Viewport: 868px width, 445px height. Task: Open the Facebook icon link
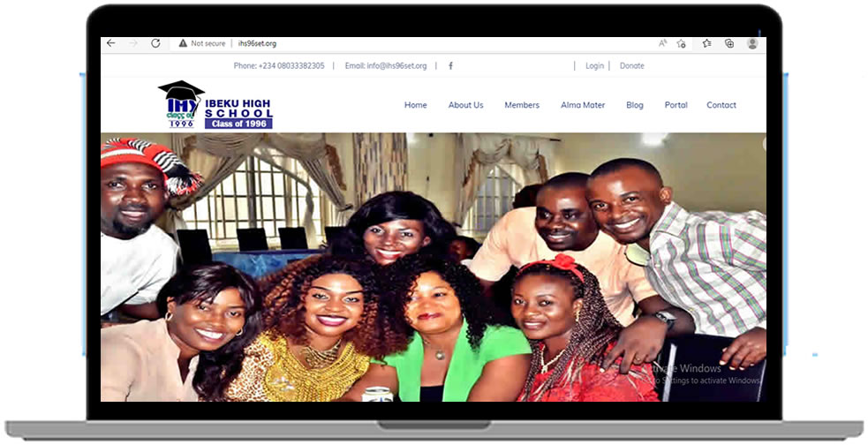(x=450, y=66)
